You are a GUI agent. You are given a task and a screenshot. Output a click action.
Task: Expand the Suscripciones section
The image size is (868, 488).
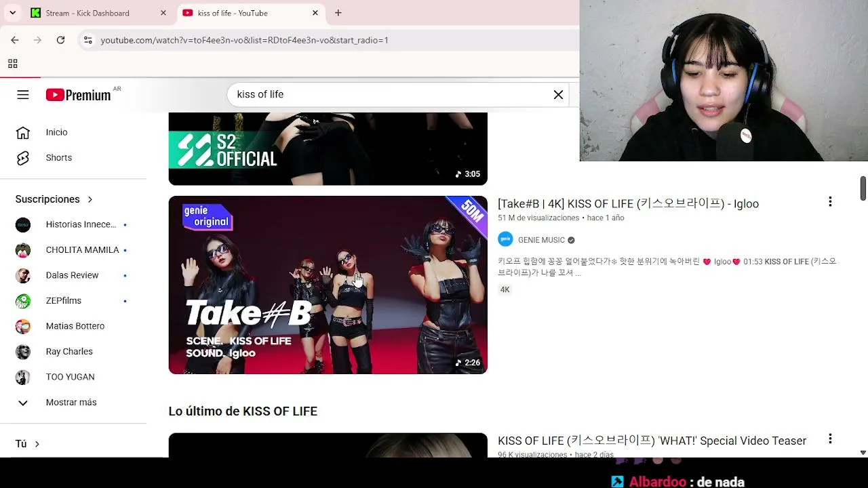coord(54,199)
